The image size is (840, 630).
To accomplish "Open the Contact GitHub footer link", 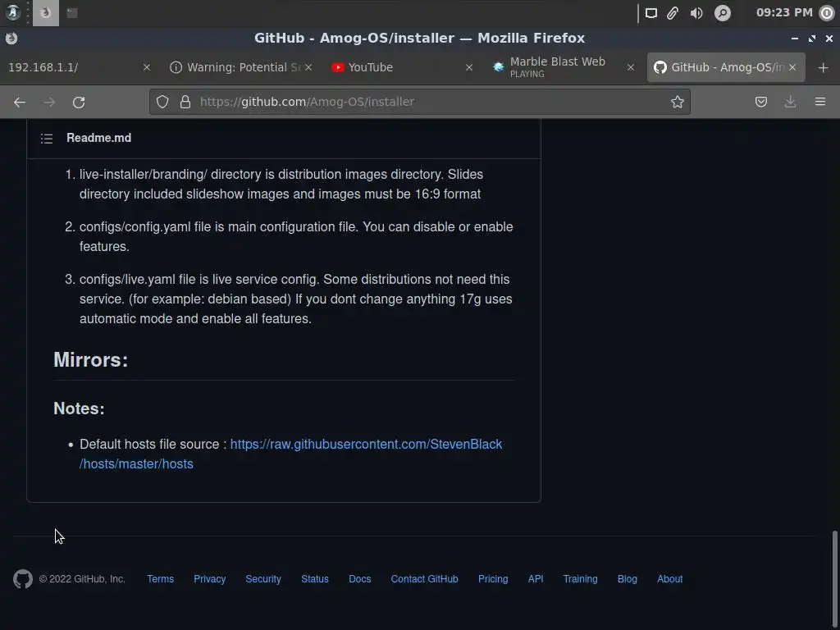I will pos(424,579).
